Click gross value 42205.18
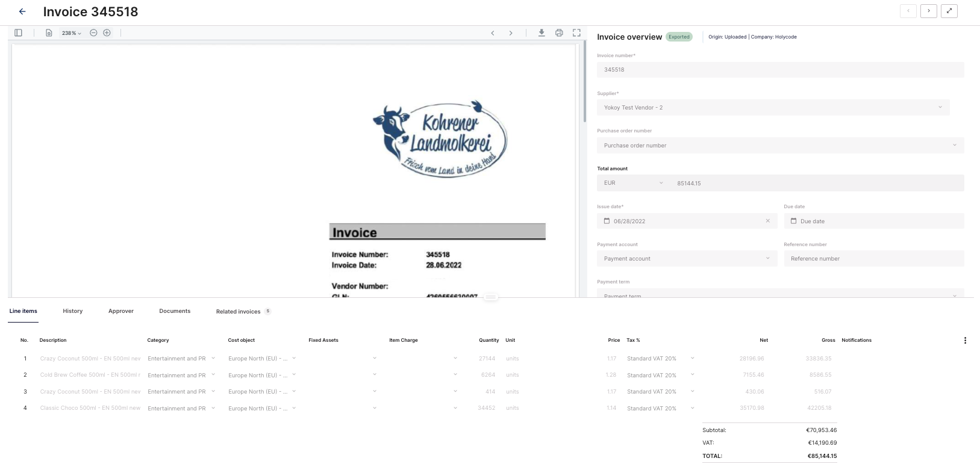Screen dimensions: 980x470 [x=819, y=408]
